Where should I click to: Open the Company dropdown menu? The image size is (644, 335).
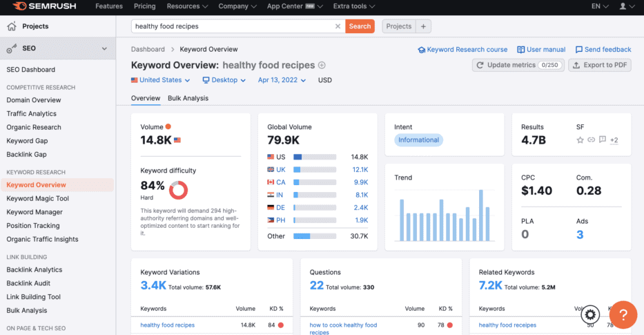(237, 6)
